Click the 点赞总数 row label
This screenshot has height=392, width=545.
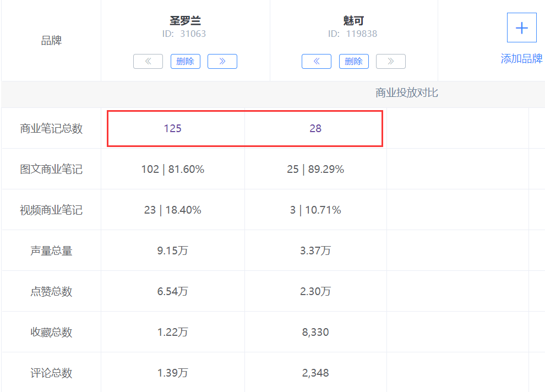pyautogui.click(x=51, y=291)
